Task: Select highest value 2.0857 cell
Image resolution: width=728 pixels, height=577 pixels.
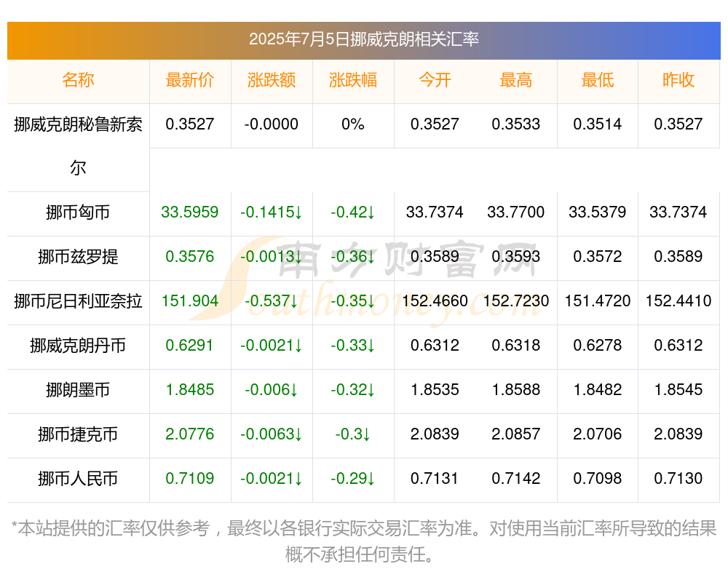Action: tap(516, 434)
